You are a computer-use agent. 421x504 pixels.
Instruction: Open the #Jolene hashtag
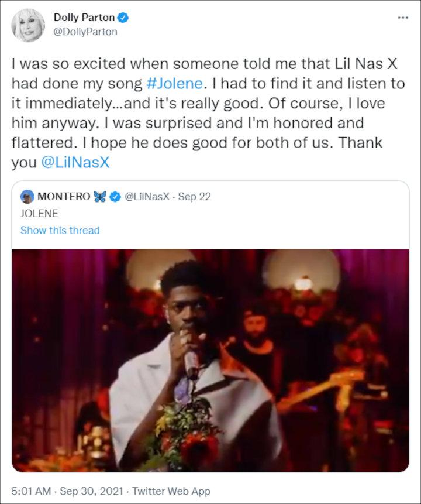coord(175,83)
